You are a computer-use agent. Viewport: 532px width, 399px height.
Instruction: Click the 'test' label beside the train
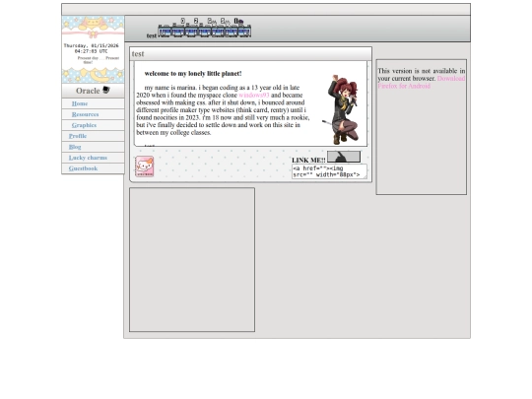152,35
